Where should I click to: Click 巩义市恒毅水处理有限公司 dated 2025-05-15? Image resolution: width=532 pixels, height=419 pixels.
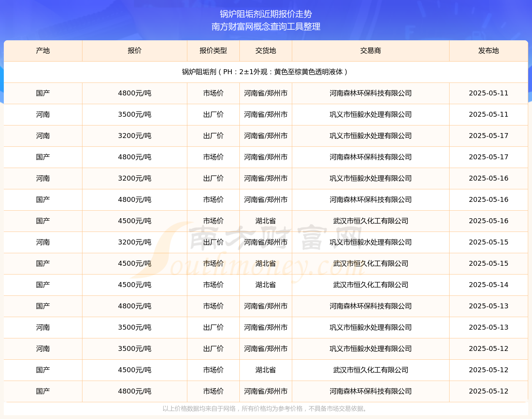point(370,242)
